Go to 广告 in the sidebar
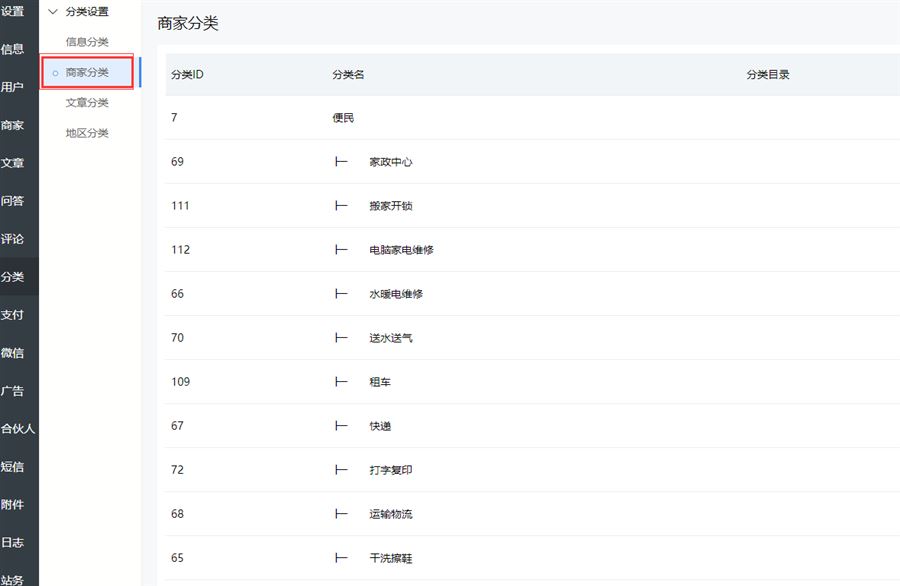 13,391
